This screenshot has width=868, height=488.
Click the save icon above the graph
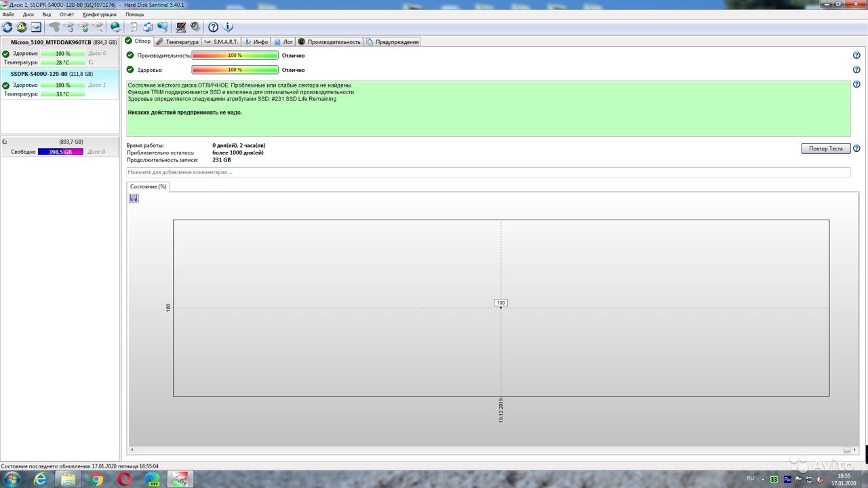pos(134,198)
